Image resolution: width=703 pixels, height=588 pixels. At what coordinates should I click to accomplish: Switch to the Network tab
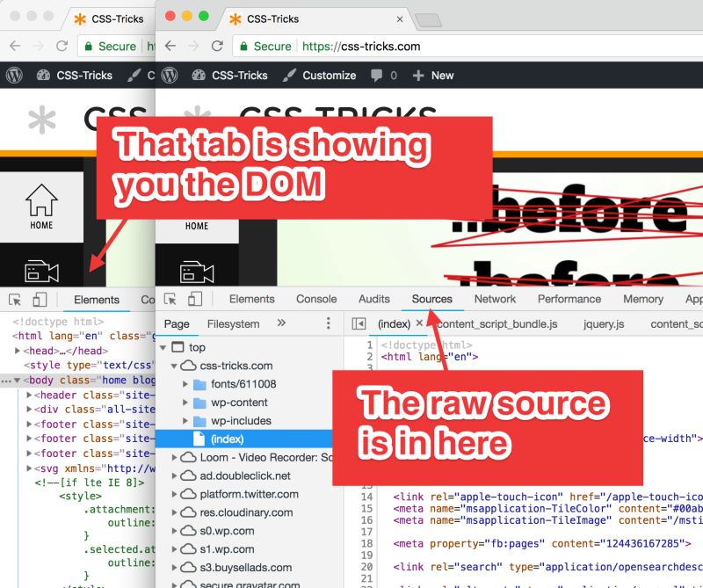[x=495, y=299]
